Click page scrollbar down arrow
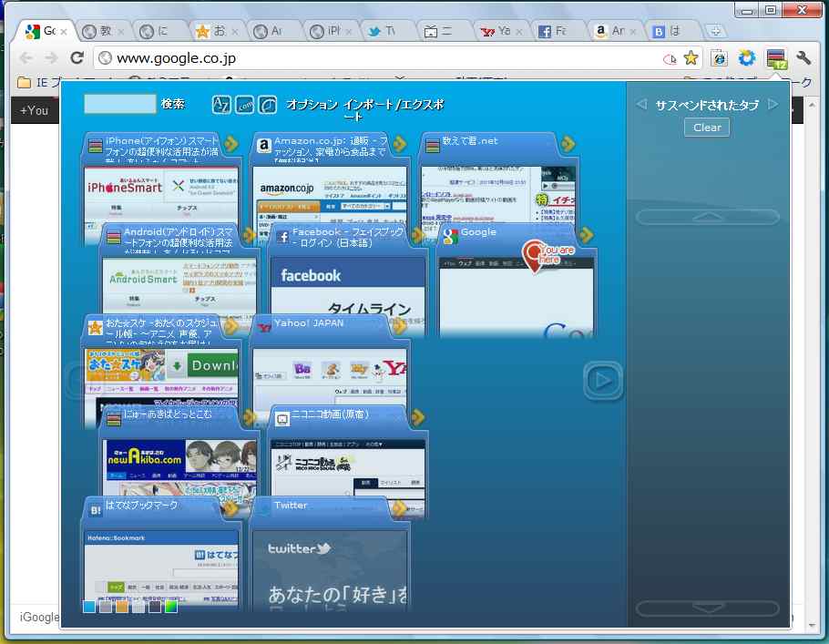829x644 pixels. tap(812, 626)
